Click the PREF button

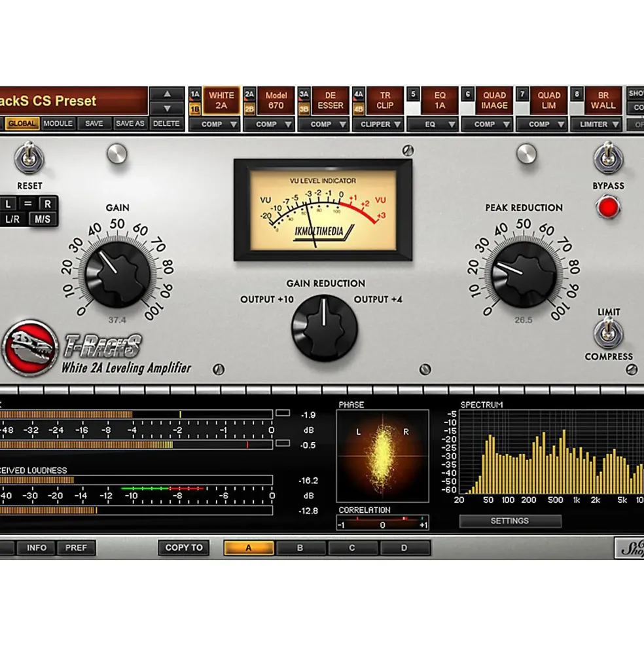click(77, 548)
